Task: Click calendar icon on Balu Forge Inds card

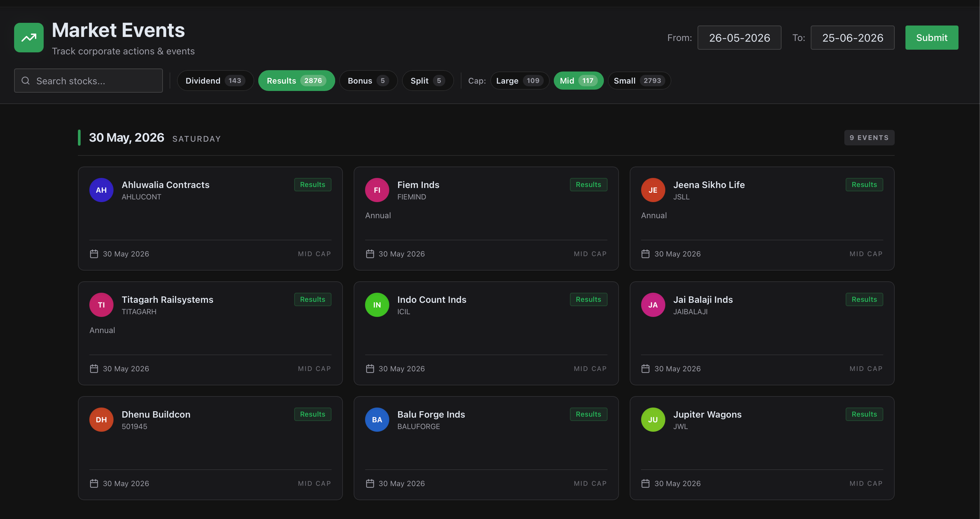Action: click(x=370, y=483)
